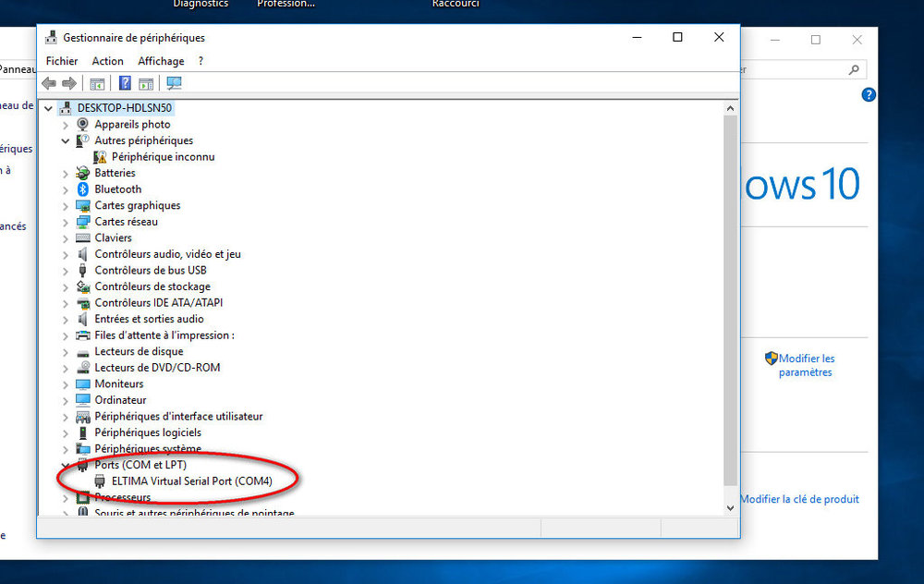Click the Appareils photo camera icon
Screen dimensions: 924x584
click(x=82, y=125)
